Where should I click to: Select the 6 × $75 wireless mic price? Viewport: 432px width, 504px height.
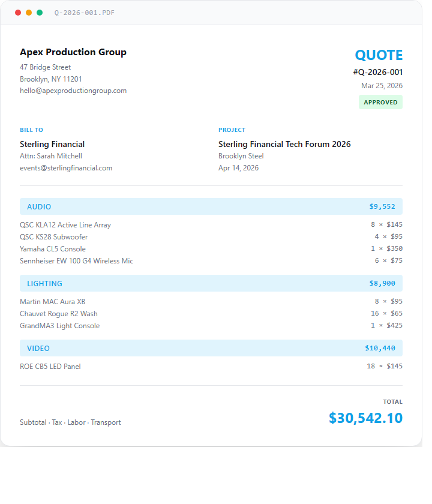[x=389, y=260]
